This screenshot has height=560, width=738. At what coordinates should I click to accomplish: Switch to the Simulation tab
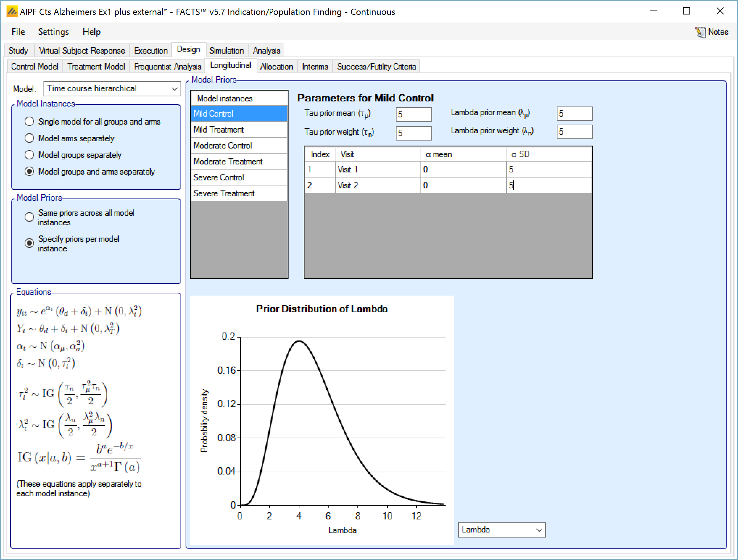tap(227, 51)
